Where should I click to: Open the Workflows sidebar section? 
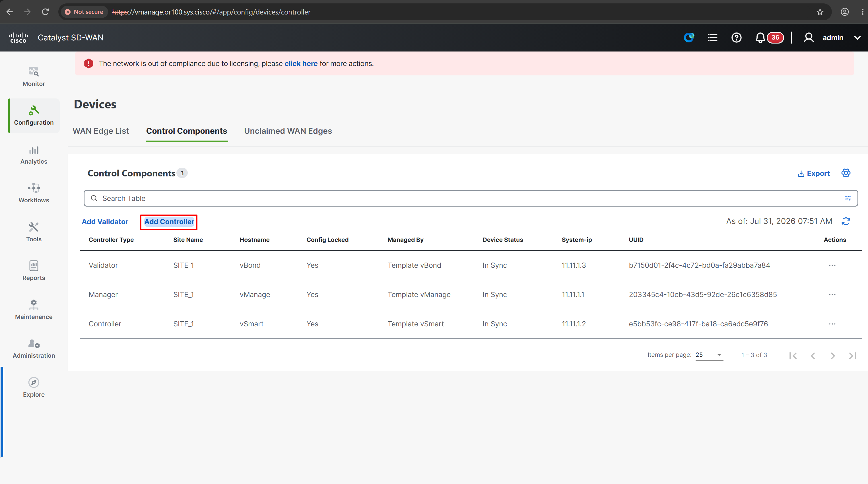point(34,193)
